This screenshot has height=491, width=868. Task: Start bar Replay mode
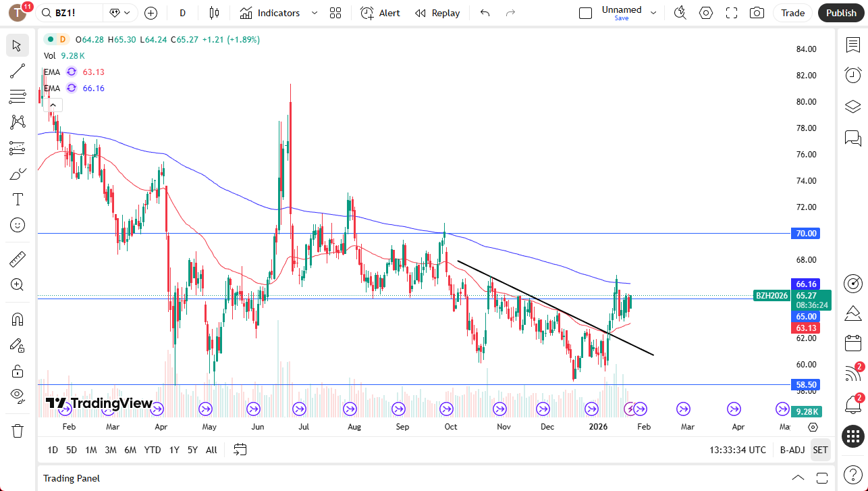[437, 13]
